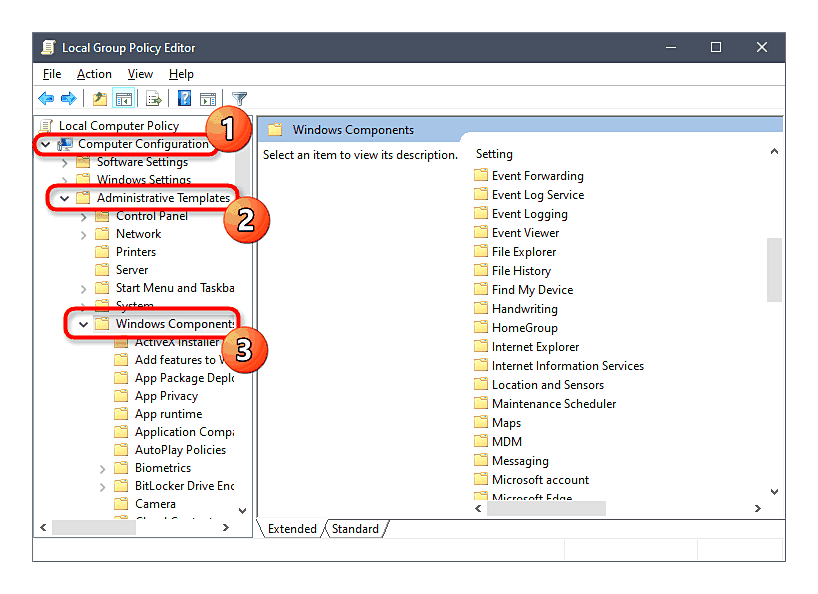Click the Export List toolbar icon
The image size is (818, 594).
tap(153, 98)
